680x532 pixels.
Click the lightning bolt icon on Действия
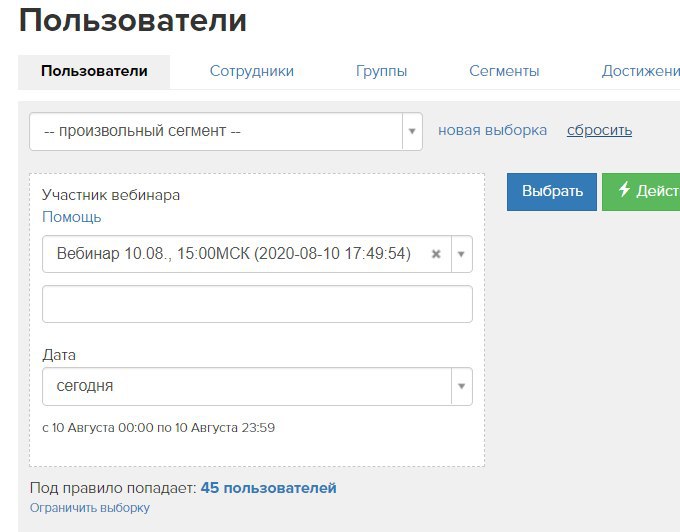coord(624,189)
